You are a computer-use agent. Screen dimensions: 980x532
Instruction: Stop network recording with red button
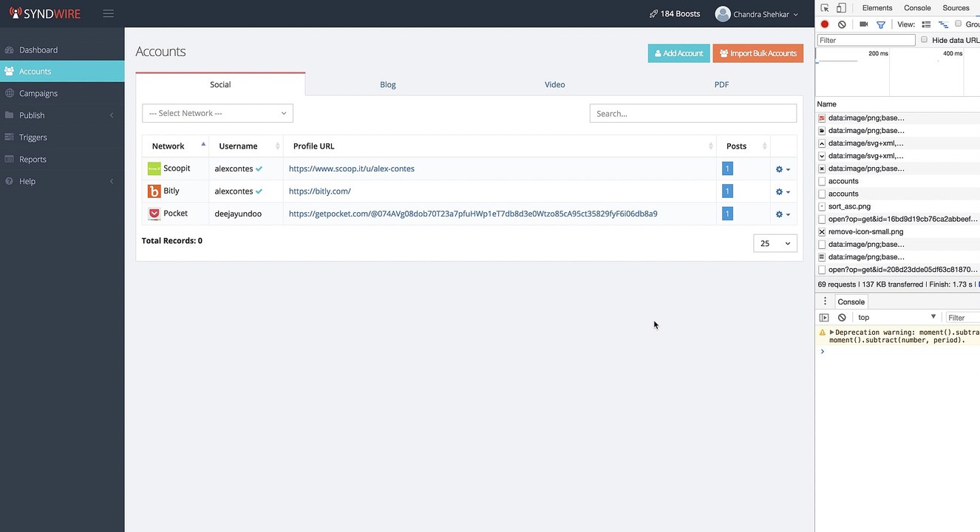point(825,24)
